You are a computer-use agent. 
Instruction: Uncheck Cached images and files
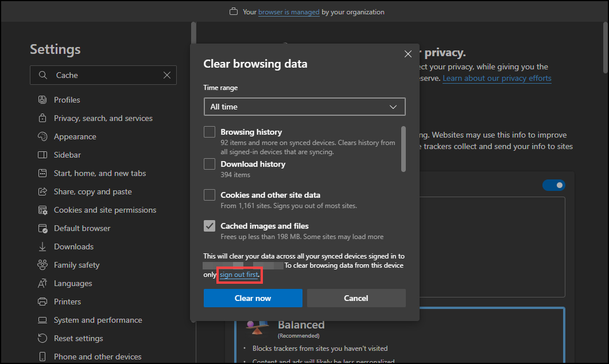pos(210,226)
